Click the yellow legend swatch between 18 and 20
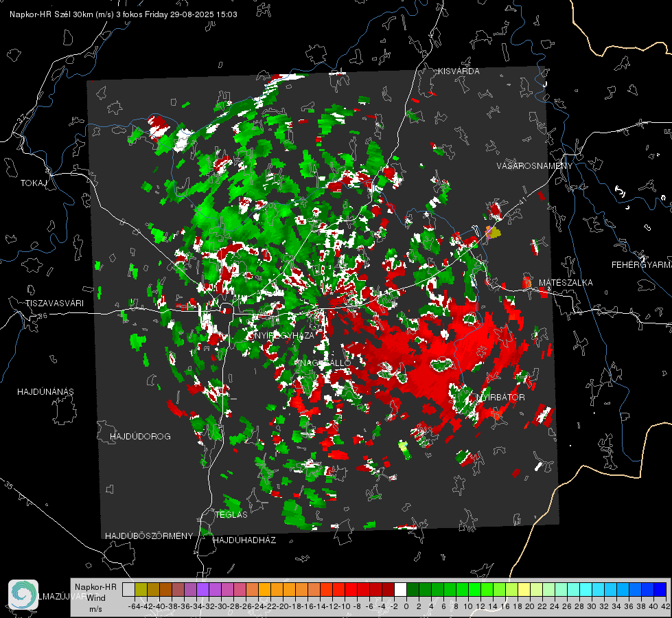The height and width of the screenshot is (618, 672). pyautogui.click(x=524, y=590)
